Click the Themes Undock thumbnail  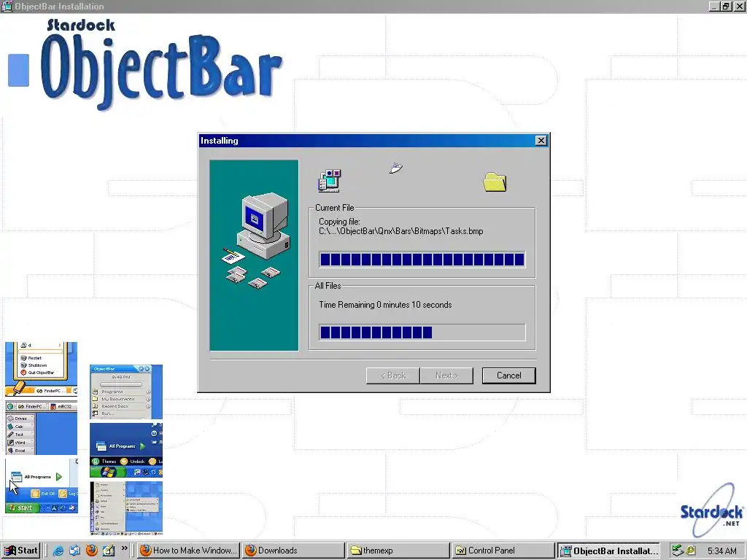pos(126,450)
